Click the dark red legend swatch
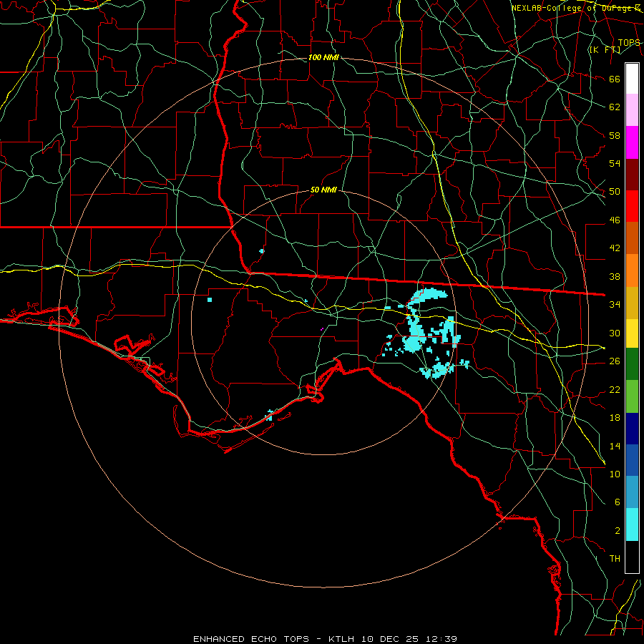The height and width of the screenshot is (644, 644). click(632, 175)
